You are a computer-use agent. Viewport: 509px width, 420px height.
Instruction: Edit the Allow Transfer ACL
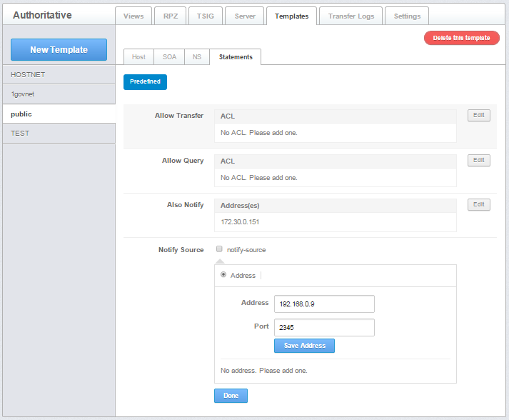[x=478, y=116]
